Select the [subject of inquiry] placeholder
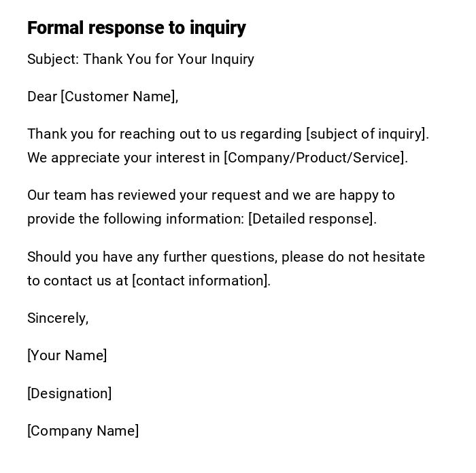476x473 pixels. (366, 134)
